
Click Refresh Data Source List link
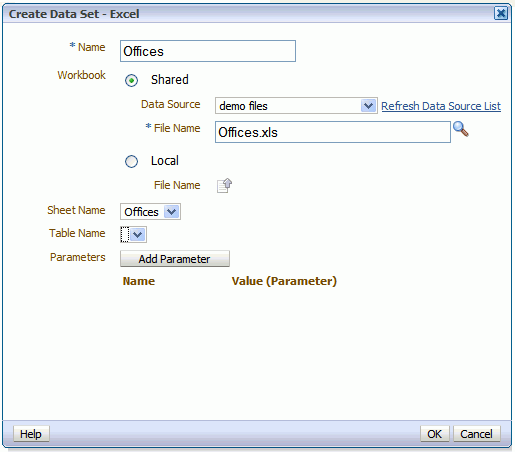coord(441,106)
